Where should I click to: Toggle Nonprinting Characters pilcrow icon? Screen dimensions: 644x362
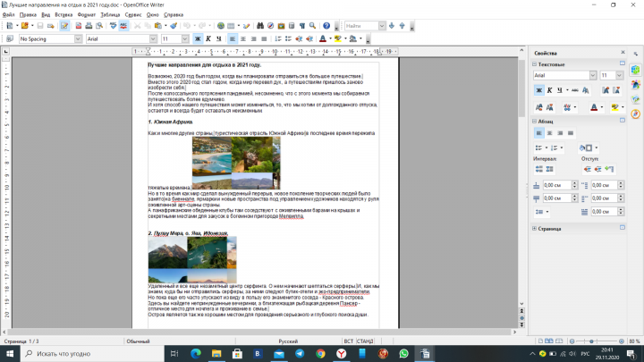302,26
